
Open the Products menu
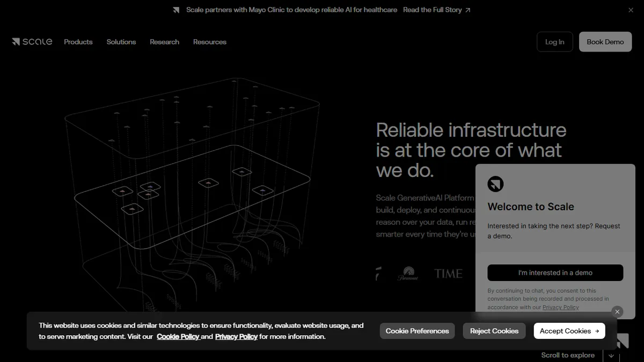(x=78, y=42)
